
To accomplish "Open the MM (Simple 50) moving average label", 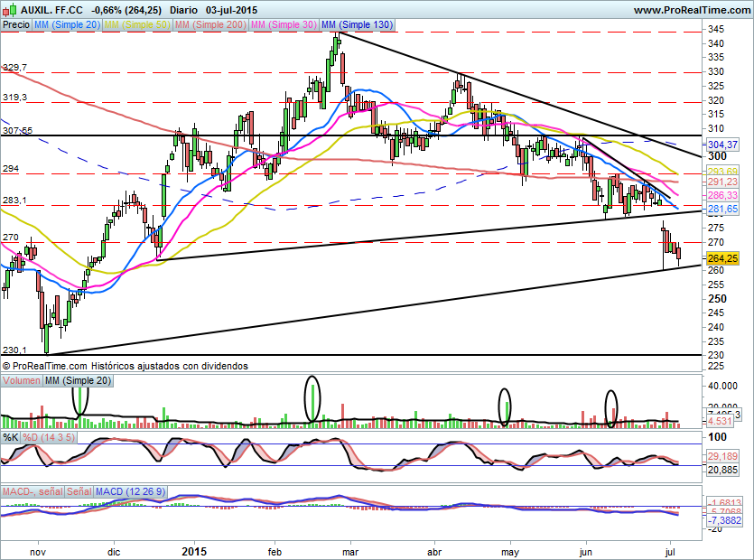I will pyautogui.click(x=137, y=25).
